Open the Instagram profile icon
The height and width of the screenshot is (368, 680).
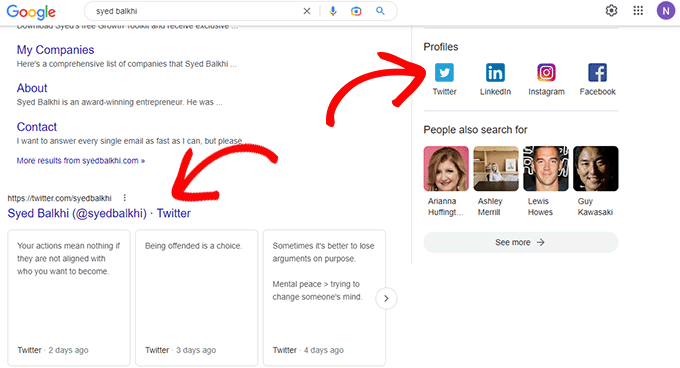click(x=546, y=73)
